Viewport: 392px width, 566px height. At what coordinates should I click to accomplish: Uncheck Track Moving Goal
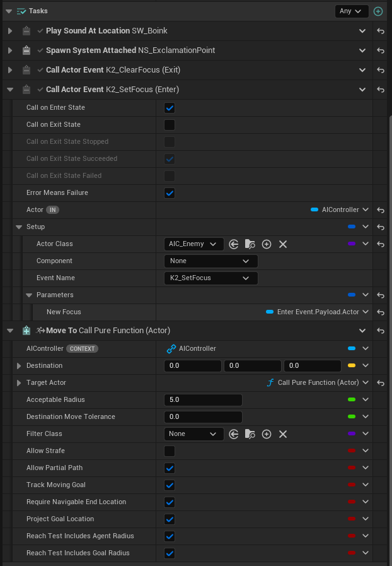coord(170,485)
